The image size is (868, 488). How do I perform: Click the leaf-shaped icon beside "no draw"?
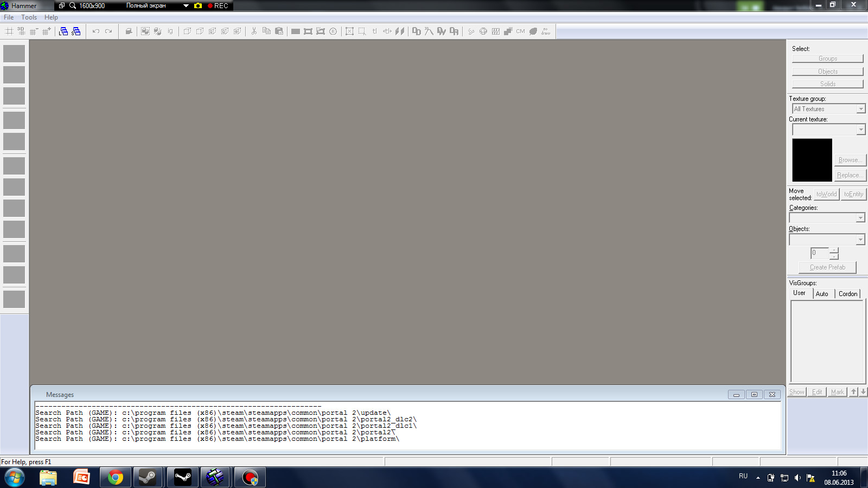pyautogui.click(x=533, y=31)
